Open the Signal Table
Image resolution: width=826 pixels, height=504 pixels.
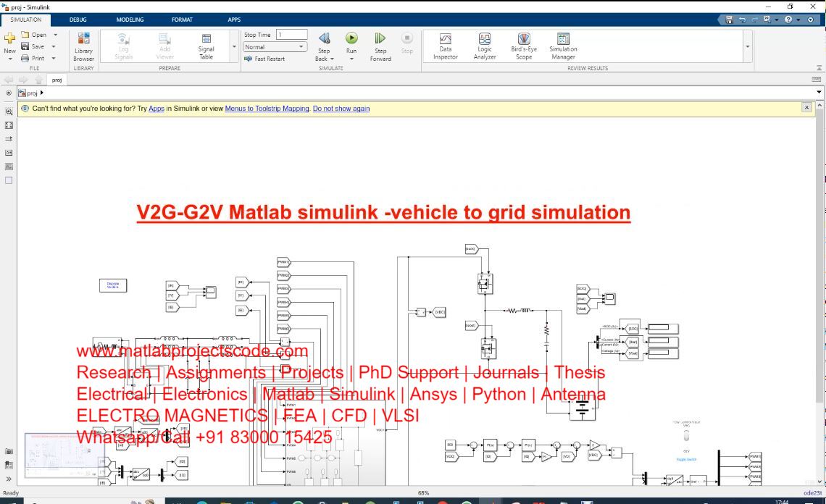206,45
